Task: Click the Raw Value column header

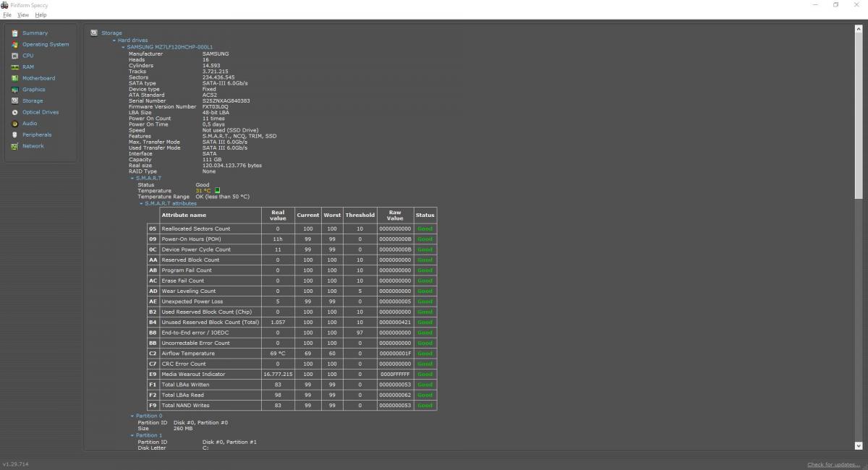Action: [395, 215]
